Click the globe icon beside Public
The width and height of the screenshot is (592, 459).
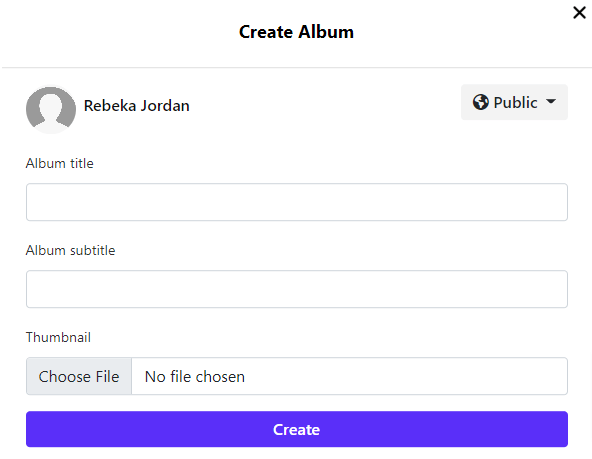click(x=481, y=102)
